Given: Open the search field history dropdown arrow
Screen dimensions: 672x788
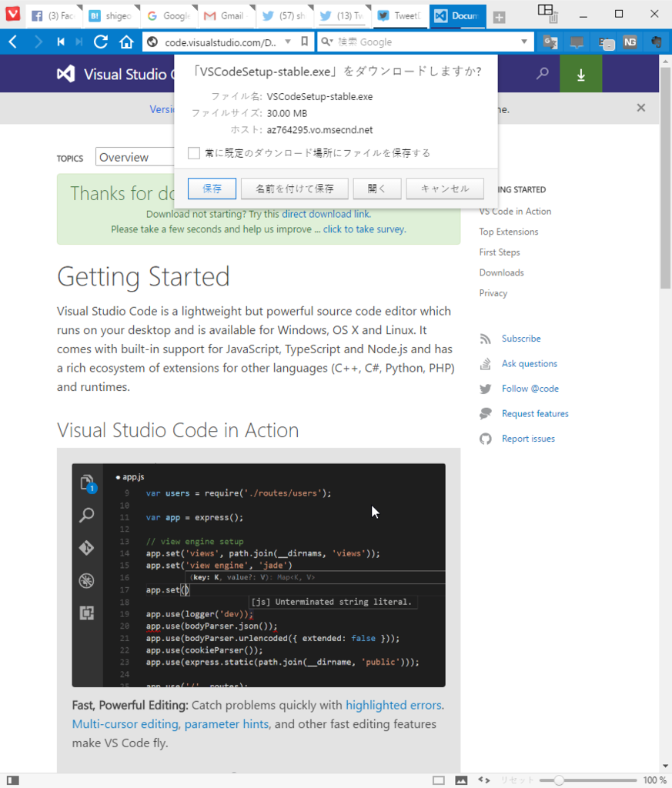Looking at the screenshot, I should (x=524, y=42).
